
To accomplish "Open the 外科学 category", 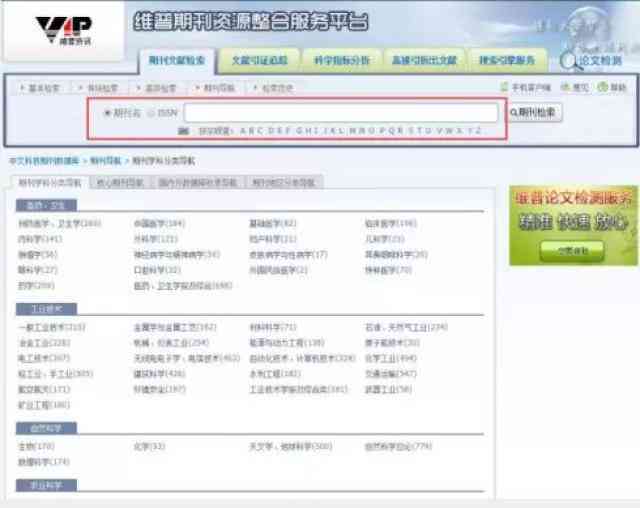I will [x=156, y=239].
